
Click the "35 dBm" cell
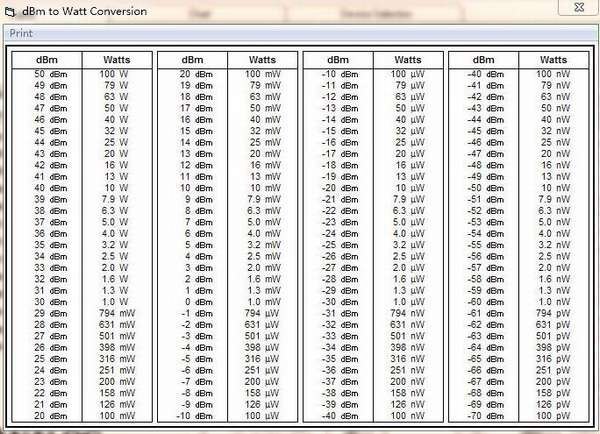coord(51,245)
